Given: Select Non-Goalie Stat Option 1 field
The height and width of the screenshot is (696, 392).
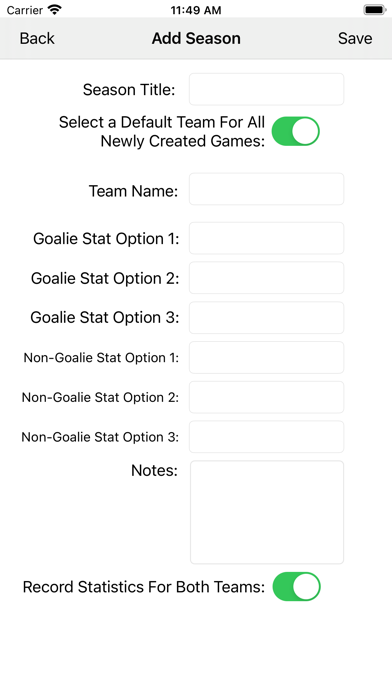Looking at the screenshot, I should point(266,357).
